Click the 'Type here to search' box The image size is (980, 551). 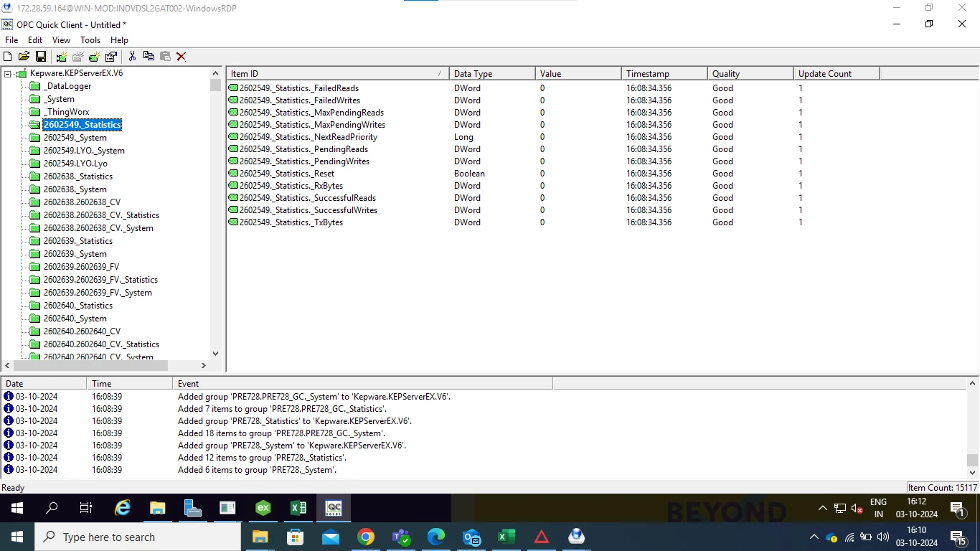coord(138,537)
